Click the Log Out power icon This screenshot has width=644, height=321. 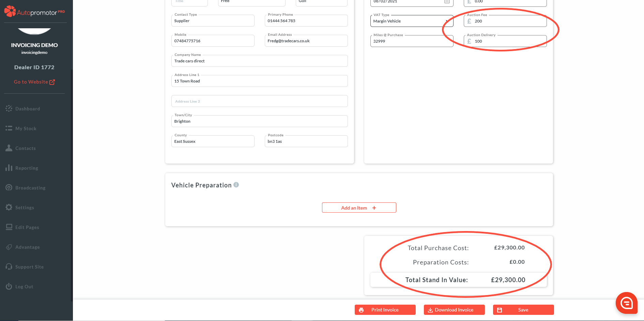[9, 287]
